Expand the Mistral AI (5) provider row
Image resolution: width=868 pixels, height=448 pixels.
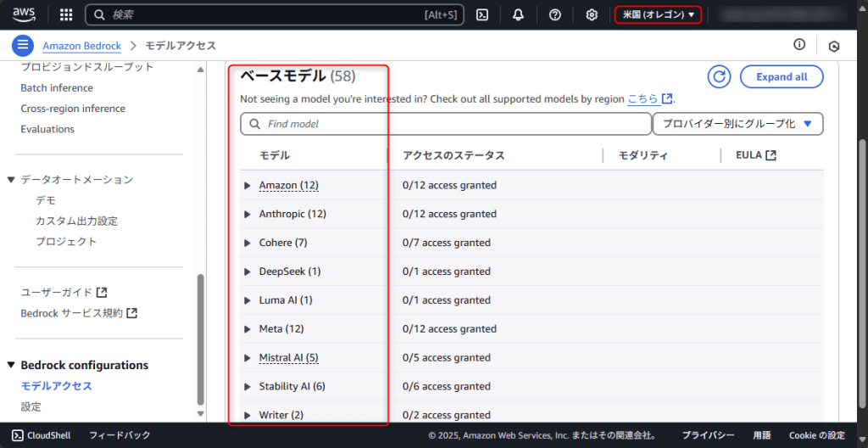(248, 358)
